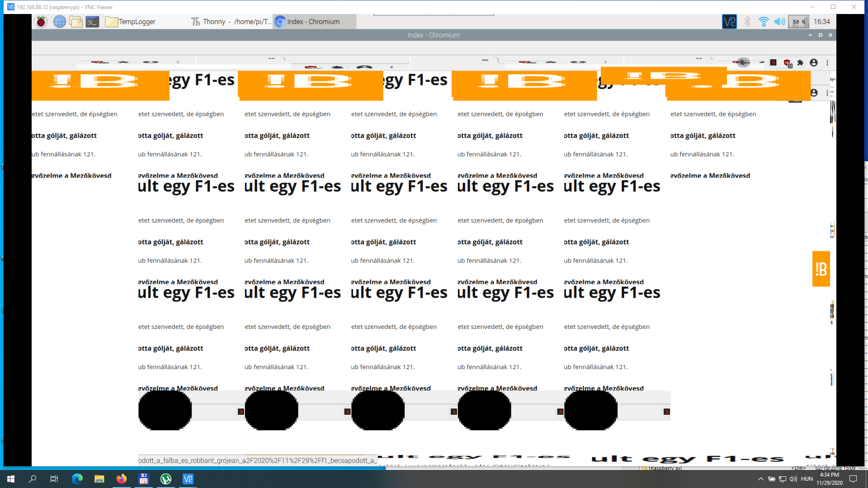Click the red 'h' extension icon

[x=774, y=63]
